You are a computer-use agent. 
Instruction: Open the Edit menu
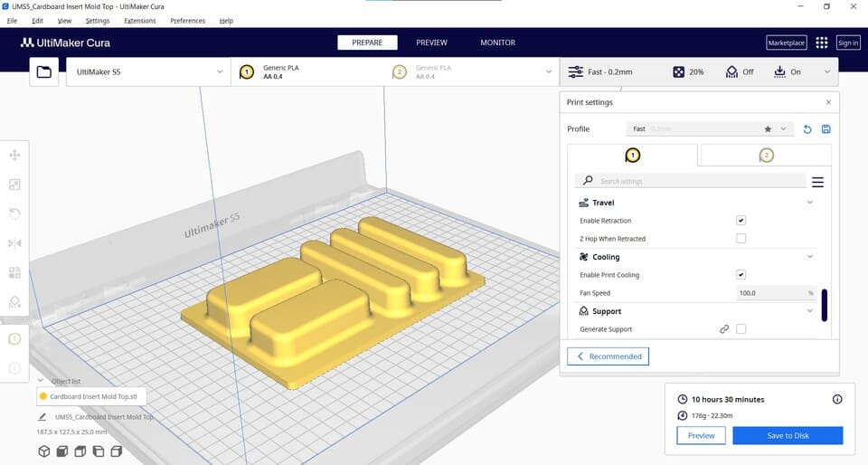(37, 21)
